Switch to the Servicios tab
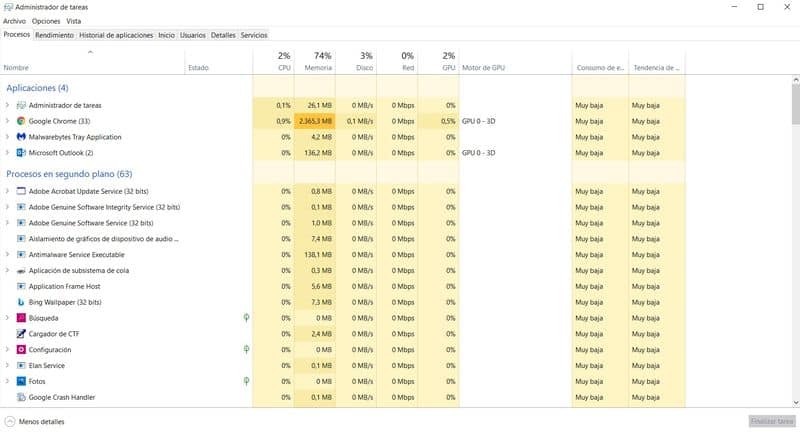This screenshot has width=800, height=435. pyautogui.click(x=254, y=35)
